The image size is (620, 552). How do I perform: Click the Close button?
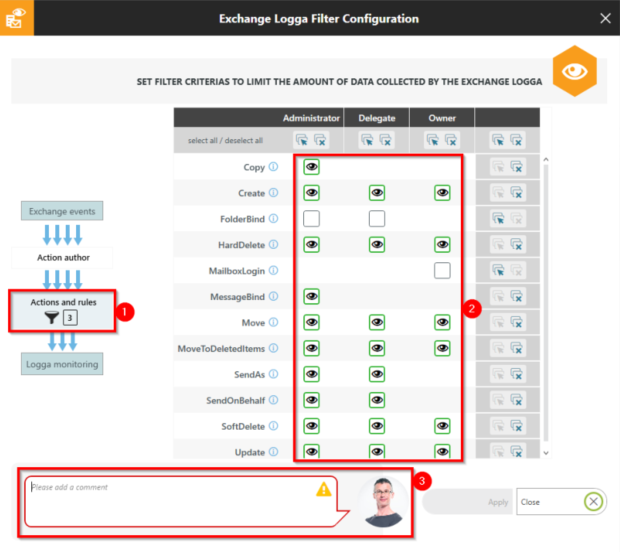click(561, 502)
